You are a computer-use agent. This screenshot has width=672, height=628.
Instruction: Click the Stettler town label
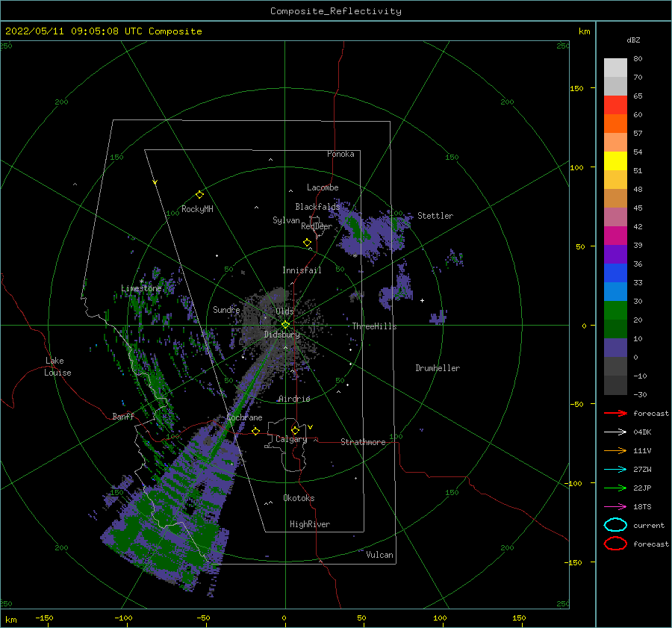pyautogui.click(x=435, y=216)
